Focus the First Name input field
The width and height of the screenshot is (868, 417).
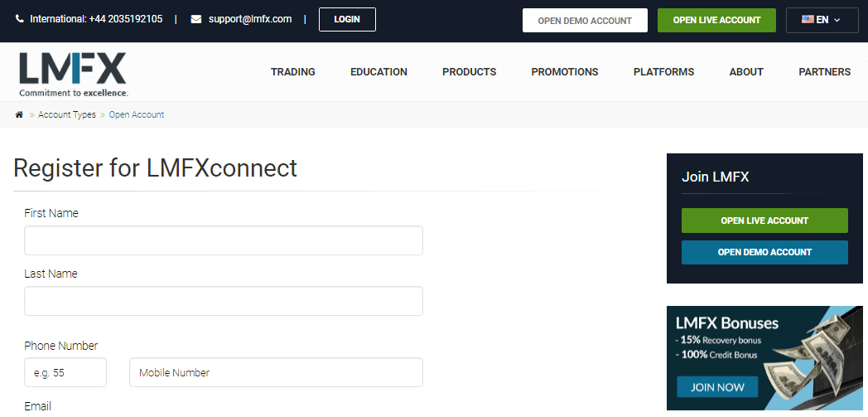(x=224, y=240)
